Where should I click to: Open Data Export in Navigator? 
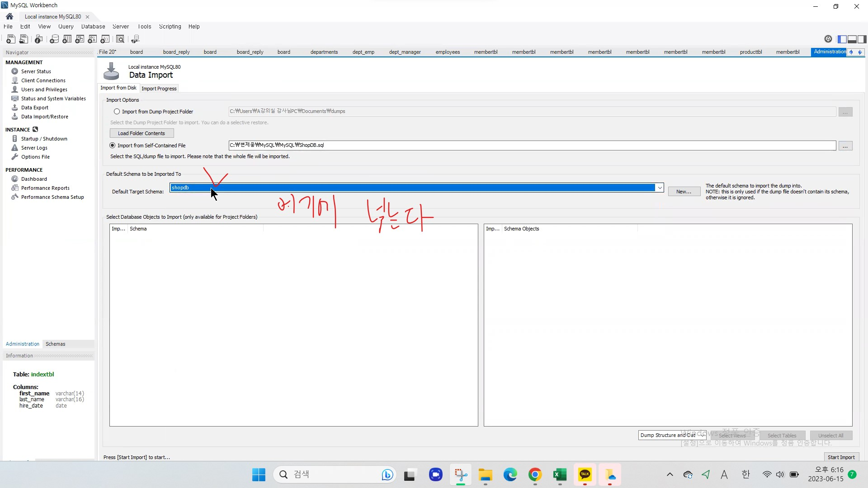35,108
